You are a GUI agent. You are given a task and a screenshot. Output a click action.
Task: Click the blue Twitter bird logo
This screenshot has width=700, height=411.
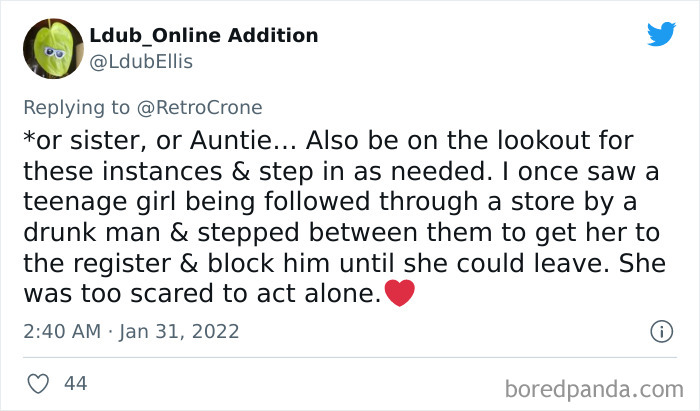[661, 35]
